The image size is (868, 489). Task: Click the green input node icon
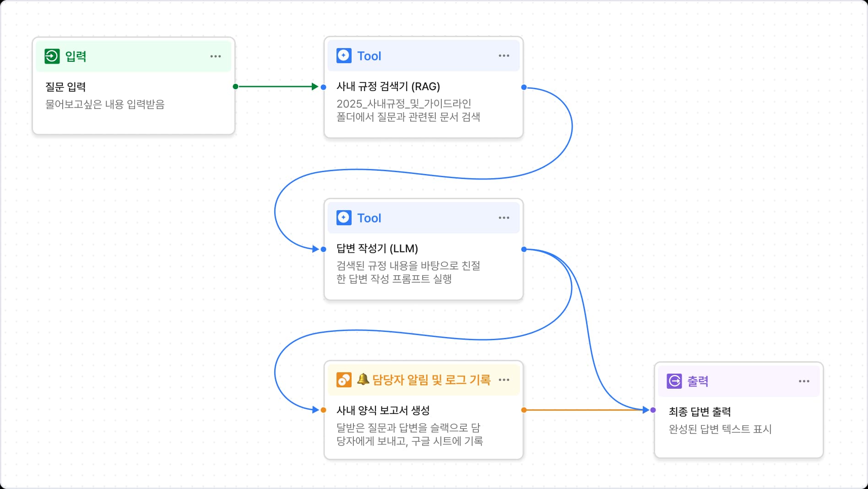pos(52,56)
